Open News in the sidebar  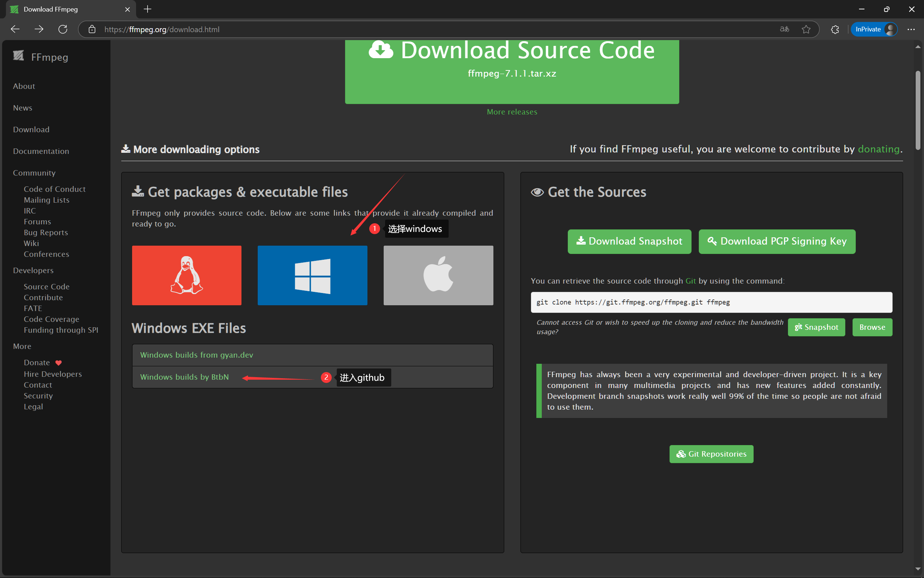click(22, 108)
